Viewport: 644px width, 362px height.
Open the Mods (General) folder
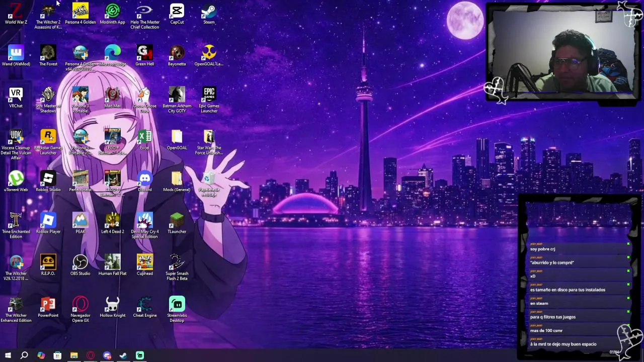click(177, 181)
